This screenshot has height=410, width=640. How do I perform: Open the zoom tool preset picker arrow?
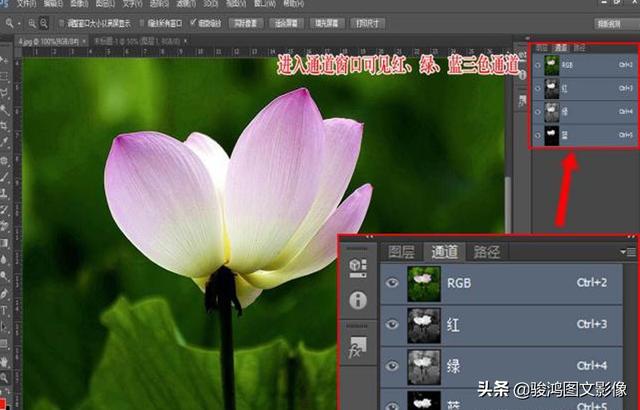(x=19, y=24)
